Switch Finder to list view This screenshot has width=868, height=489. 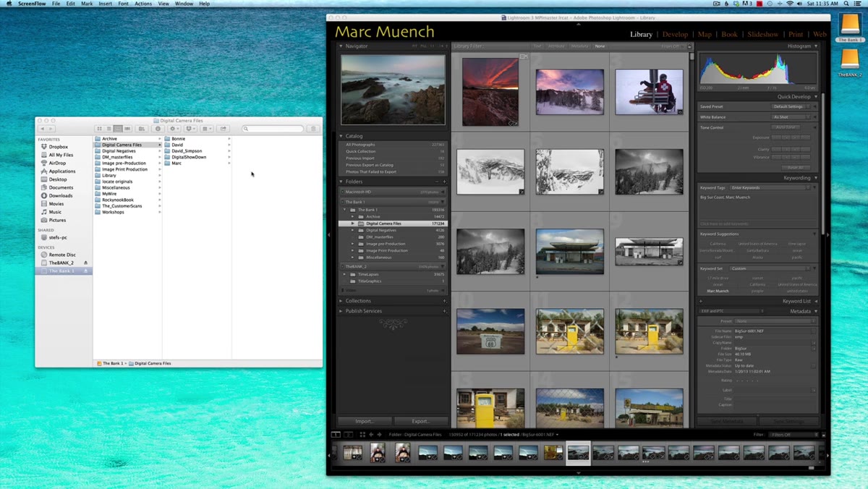click(109, 129)
